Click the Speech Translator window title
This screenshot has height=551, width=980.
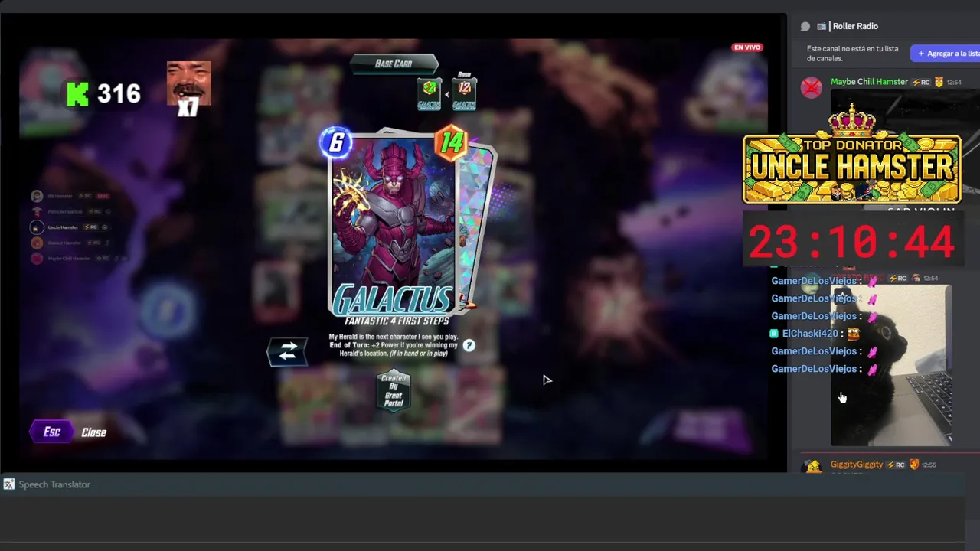[54, 484]
